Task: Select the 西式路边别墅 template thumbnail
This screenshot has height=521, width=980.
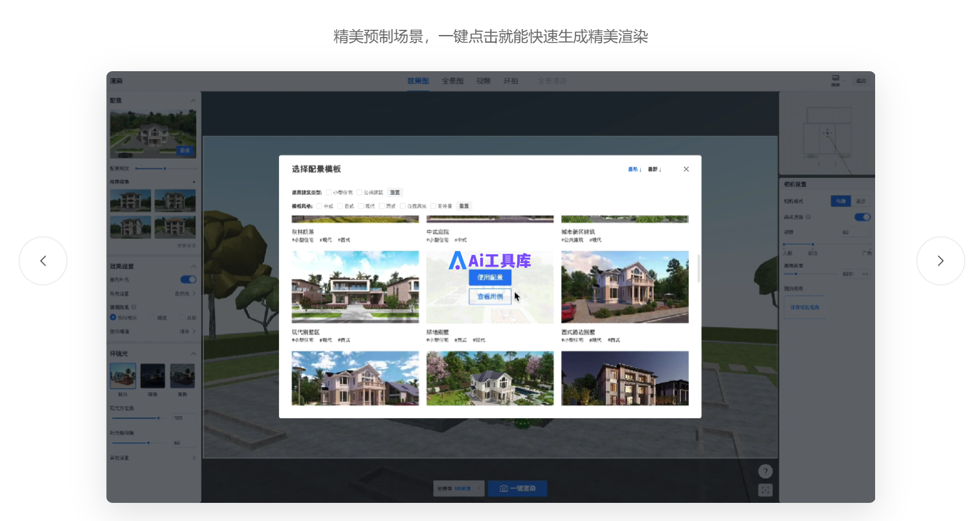Action: [x=625, y=287]
